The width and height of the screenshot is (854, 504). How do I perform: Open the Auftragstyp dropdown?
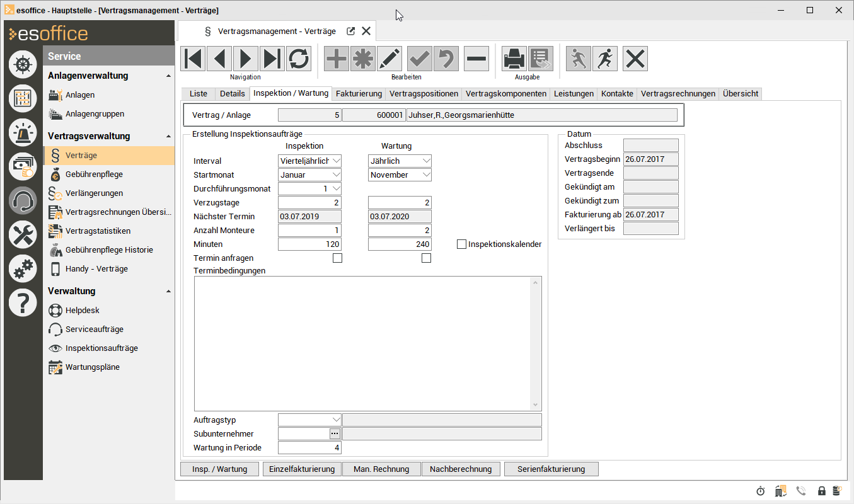point(335,420)
